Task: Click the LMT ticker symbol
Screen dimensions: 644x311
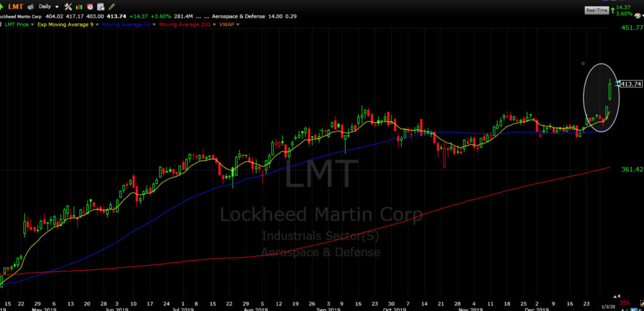Action: [16, 6]
